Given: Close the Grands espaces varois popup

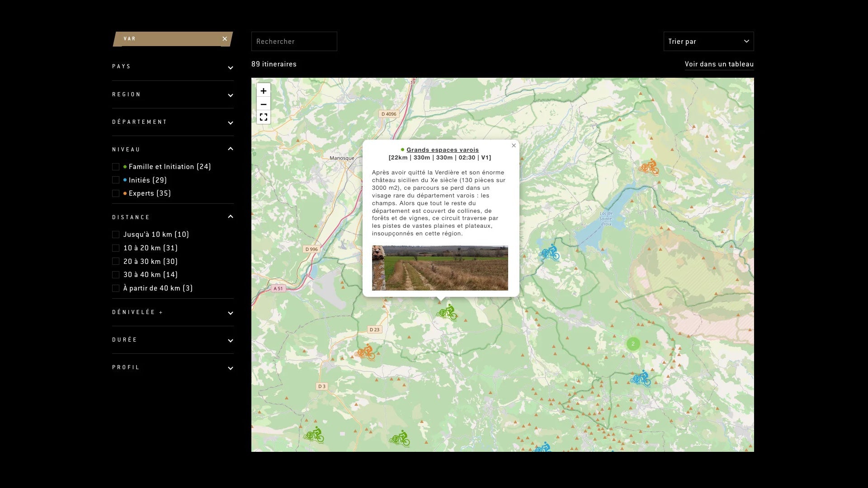Looking at the screenshot, I should click(x=514, y=145).
